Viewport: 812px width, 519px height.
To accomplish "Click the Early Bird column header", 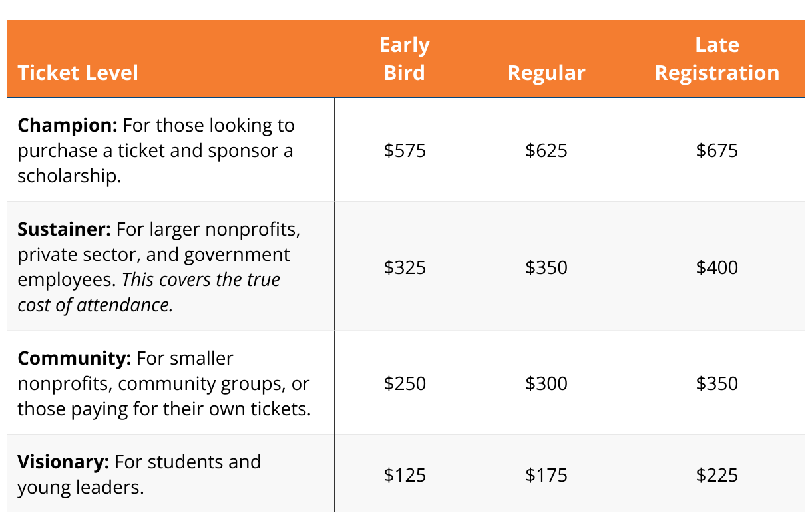I will click(404, 59).
